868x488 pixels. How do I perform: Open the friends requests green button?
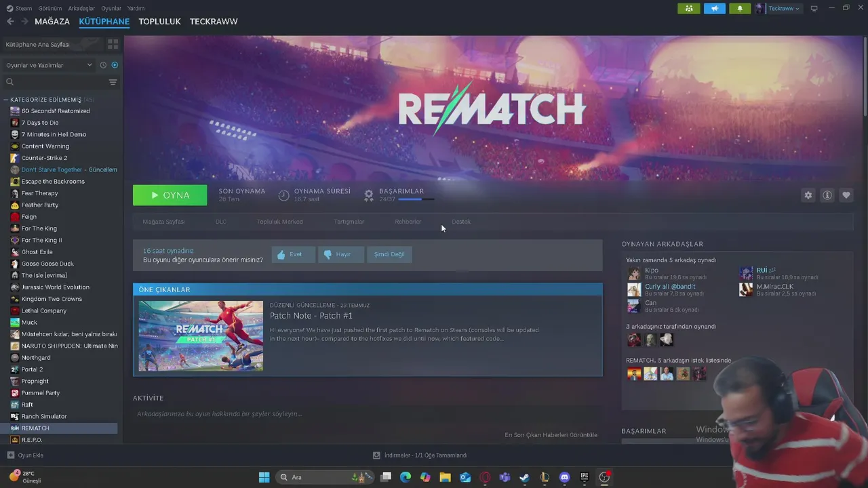tap(688, 8)
